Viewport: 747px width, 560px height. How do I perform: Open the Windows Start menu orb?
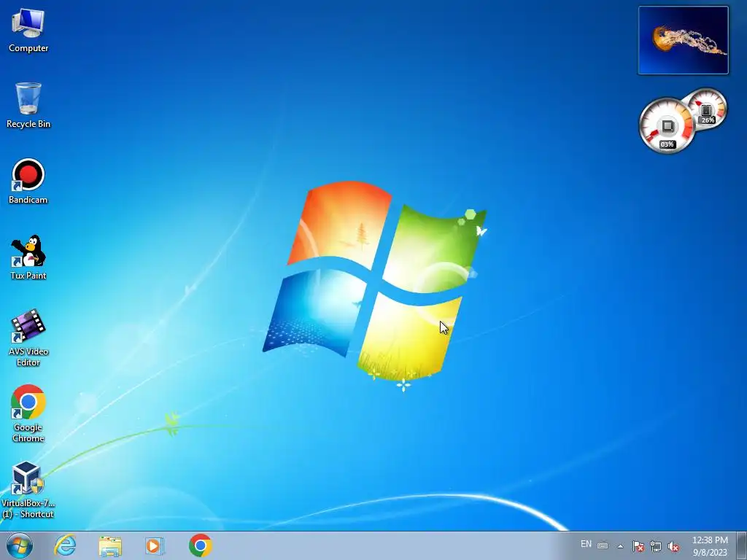[20, 545]
